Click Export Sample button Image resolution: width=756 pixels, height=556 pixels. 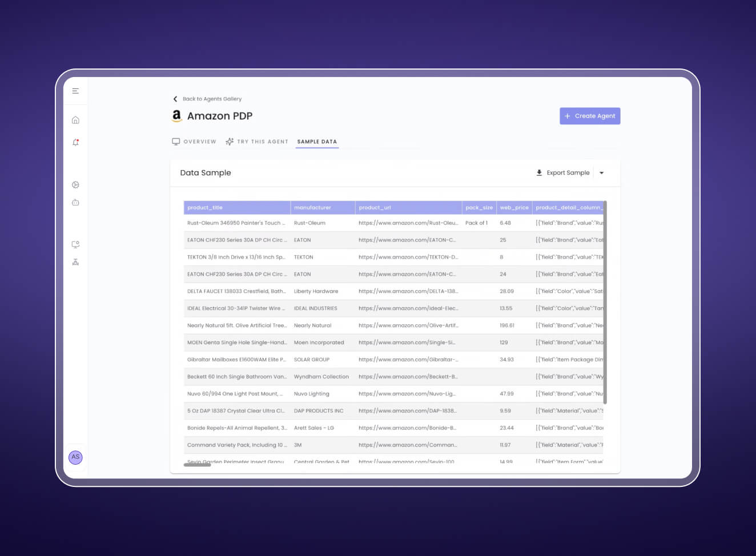click(563, 172)
